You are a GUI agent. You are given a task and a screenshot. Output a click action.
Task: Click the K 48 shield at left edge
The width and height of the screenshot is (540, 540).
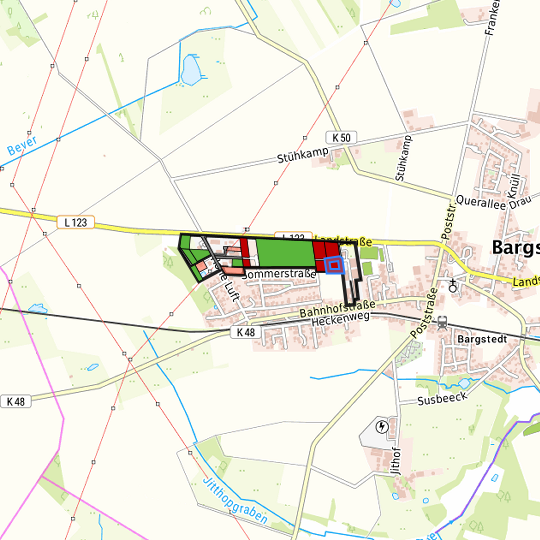coord(16,402)
